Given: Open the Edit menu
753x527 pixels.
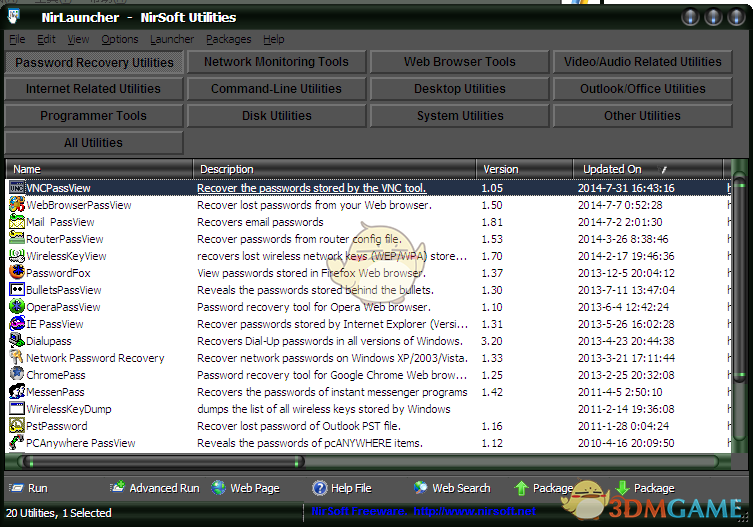Looking at the screenshot, I should click(46, 39).
